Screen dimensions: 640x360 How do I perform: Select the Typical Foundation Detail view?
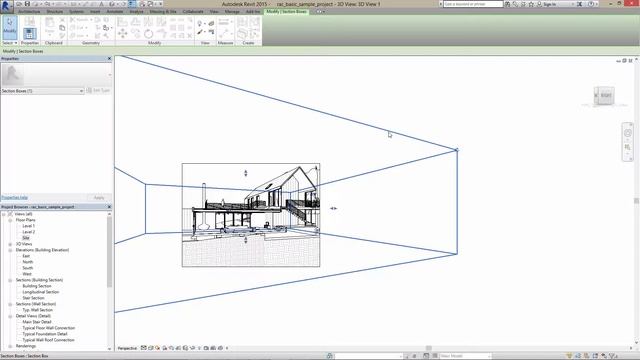[x=45, y=334]
